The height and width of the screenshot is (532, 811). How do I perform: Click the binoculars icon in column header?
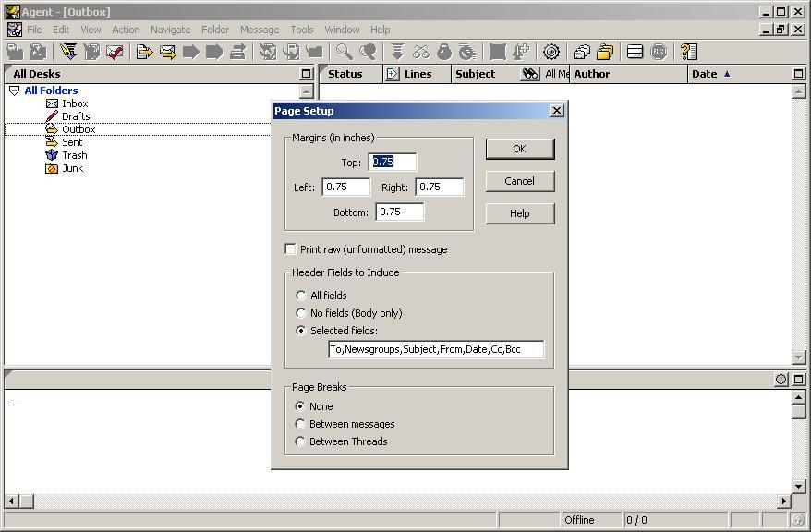coord(529,74)
